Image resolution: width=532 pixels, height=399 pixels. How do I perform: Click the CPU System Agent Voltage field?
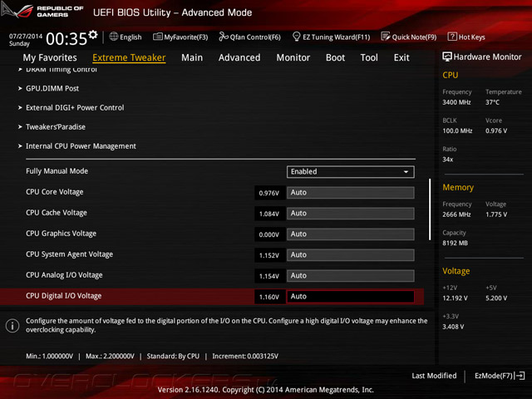[351, 255]
